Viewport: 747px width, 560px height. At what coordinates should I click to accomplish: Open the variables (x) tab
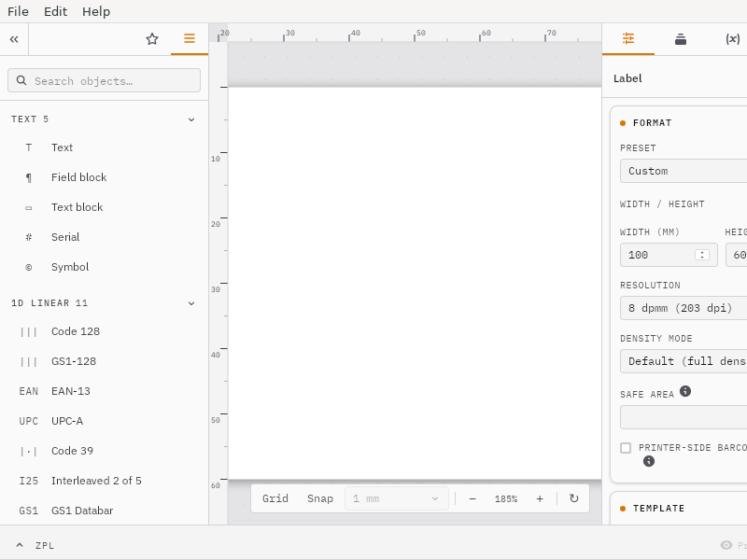point(732,39)
